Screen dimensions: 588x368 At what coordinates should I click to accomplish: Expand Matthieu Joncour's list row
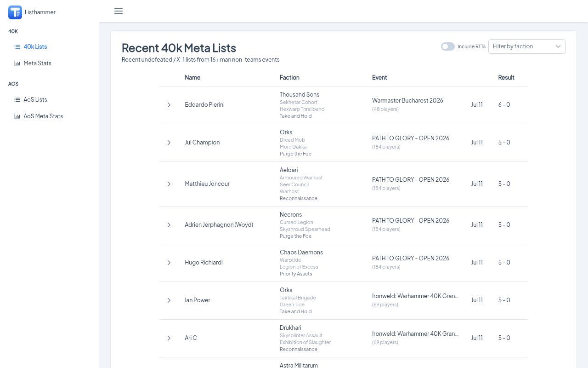point(169,184)
